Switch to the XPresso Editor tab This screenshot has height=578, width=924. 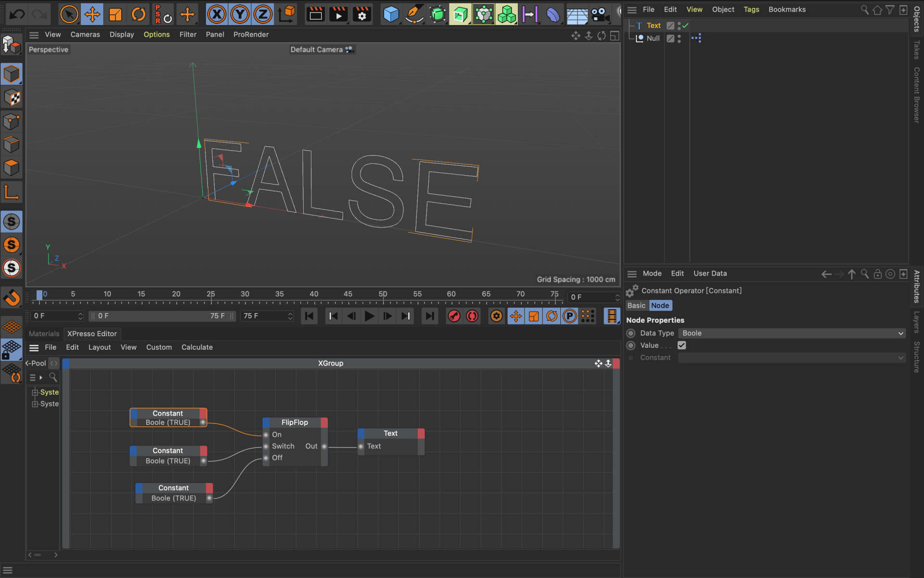coord(92,333)
